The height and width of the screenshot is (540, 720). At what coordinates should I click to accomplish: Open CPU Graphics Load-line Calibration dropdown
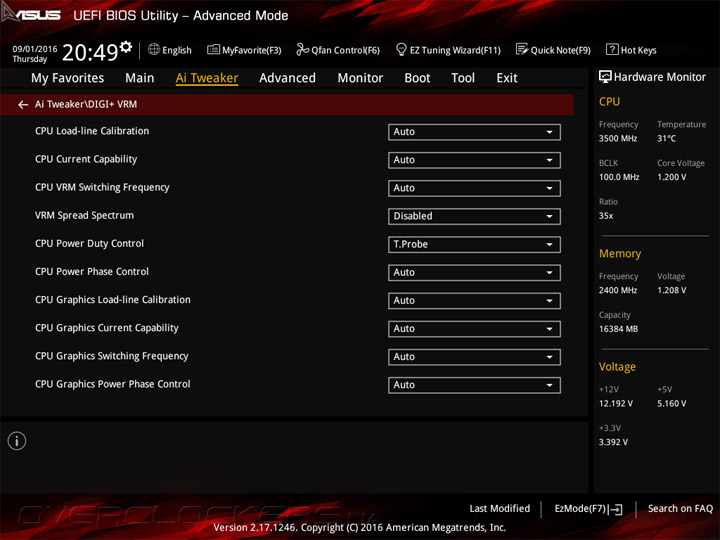[474, 301]
